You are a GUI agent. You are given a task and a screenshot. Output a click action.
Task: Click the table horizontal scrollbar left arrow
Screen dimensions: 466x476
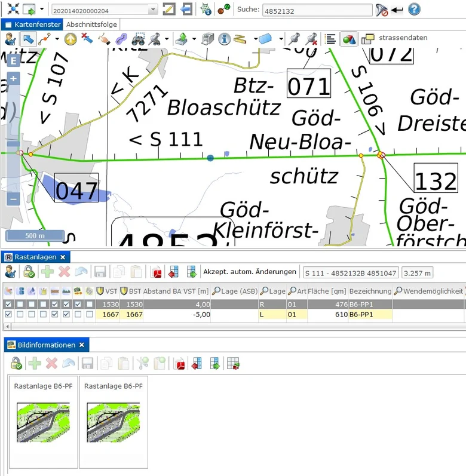click(x=7, y=327)
